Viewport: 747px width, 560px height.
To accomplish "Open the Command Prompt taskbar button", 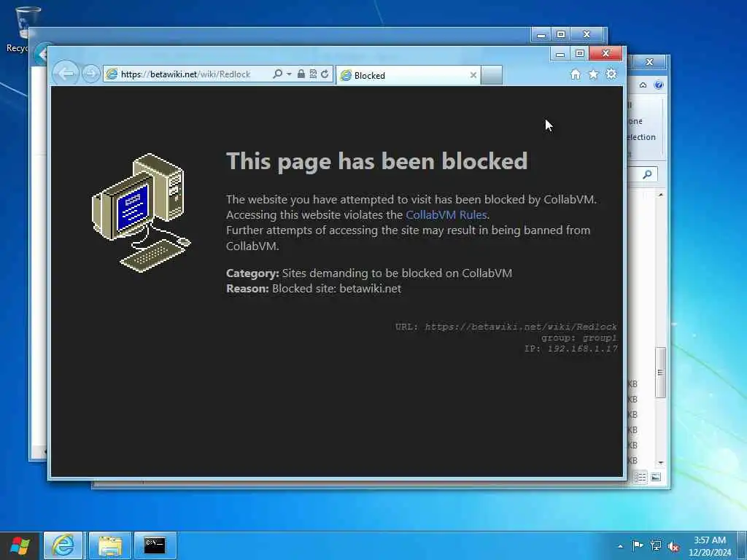I will click(155, 545).
